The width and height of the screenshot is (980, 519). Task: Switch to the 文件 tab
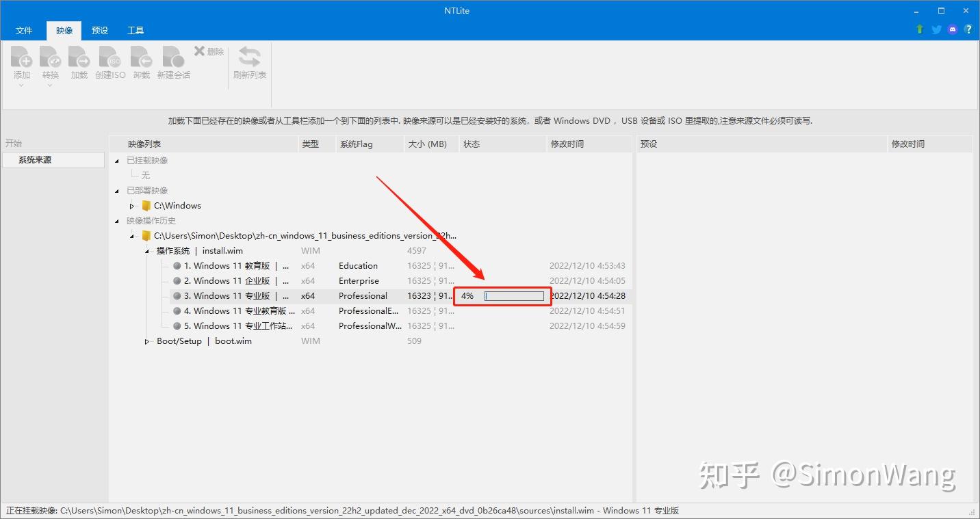24,30
